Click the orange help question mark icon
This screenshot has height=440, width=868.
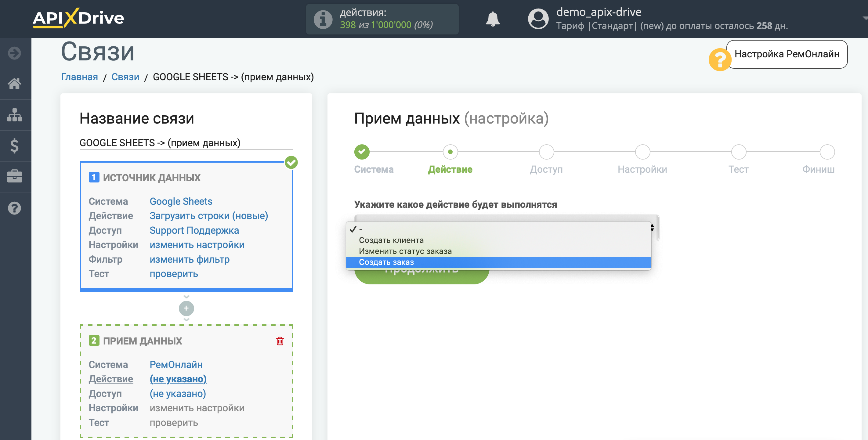tap(719, 60)
